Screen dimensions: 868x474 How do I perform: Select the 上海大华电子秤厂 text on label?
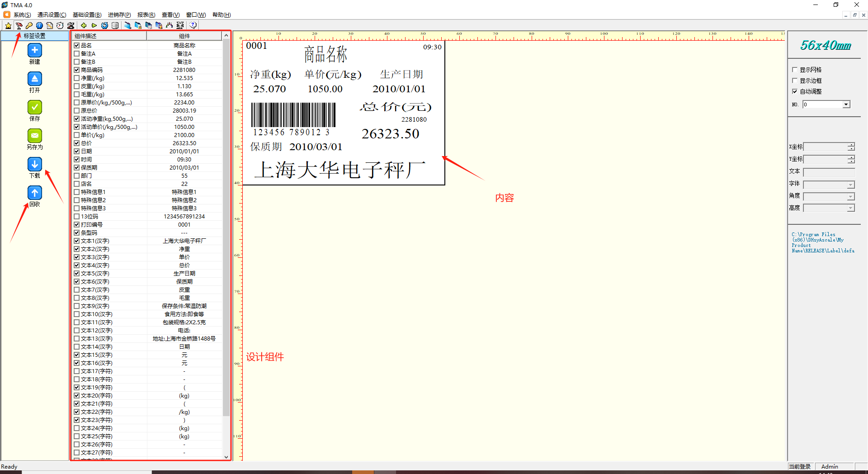click(x=340, y=170)
